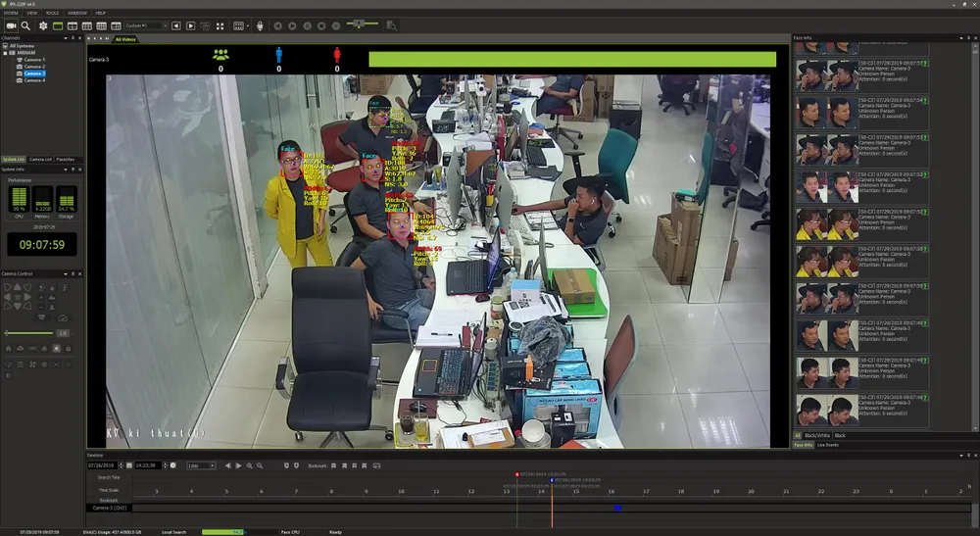Switch to the Live Events tab
Screen dimensions: 980x536
coord(826,445)
